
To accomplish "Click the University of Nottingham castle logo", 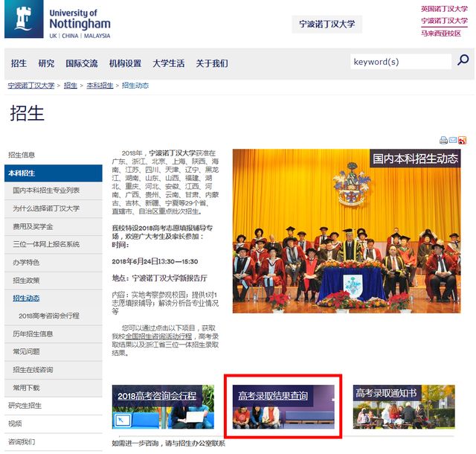I will coord(24,19).
